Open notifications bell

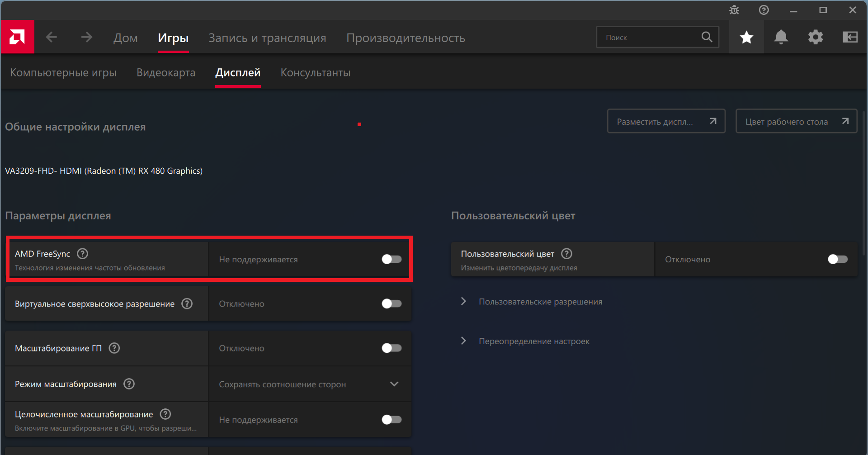coord(781,37)
